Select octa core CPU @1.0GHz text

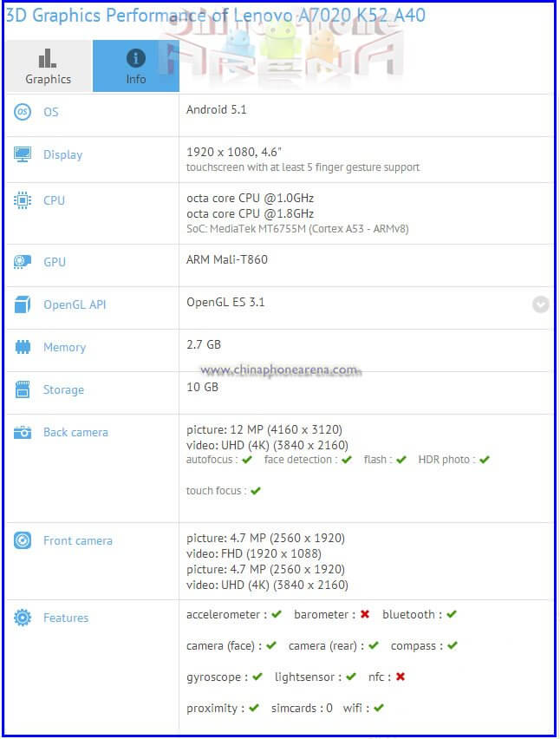(250, 198)
